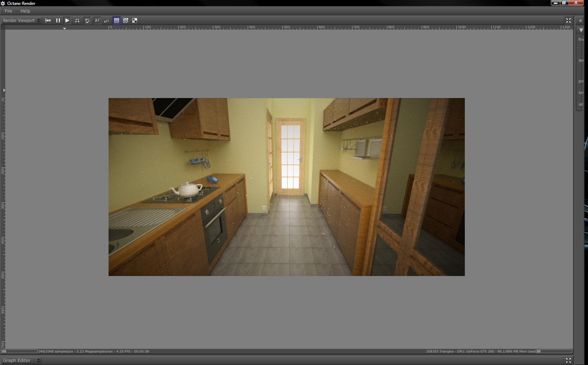Expand the collapsed left side panel arrow
The image size is (588, 365).
coord(4,90)
